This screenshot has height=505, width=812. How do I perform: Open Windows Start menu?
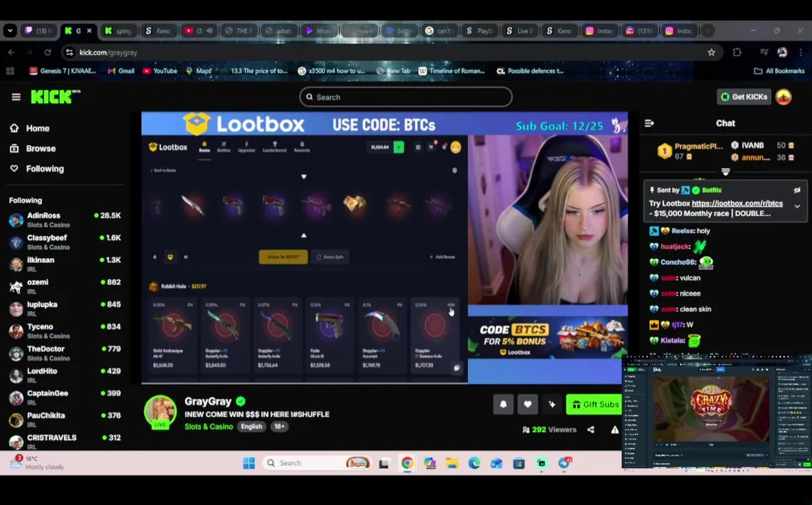[248, 463]
